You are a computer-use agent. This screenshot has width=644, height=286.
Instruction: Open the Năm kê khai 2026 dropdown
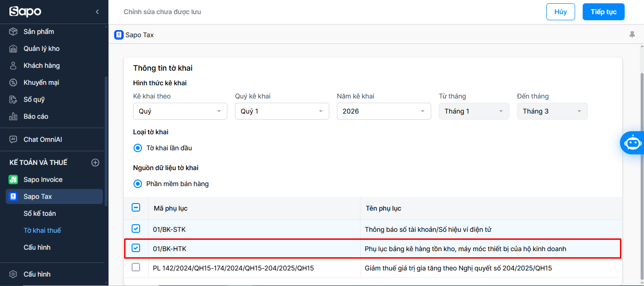click(384, 111)
